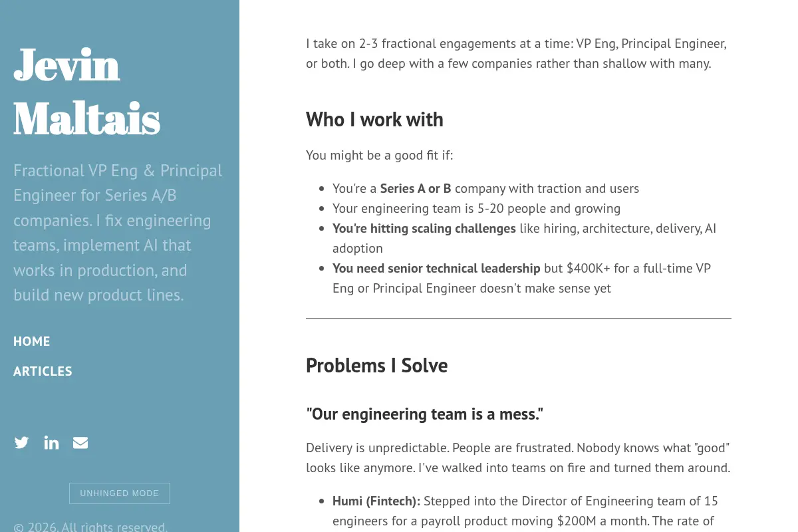Click the Fractional VP Eng sidebar tagline
The image size is (798, 532).
(x=118, y=233)
